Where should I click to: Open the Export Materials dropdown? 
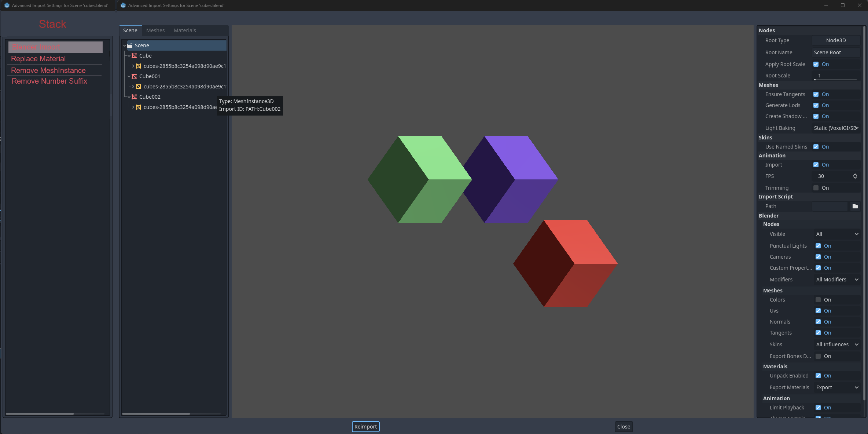[837, 387]
